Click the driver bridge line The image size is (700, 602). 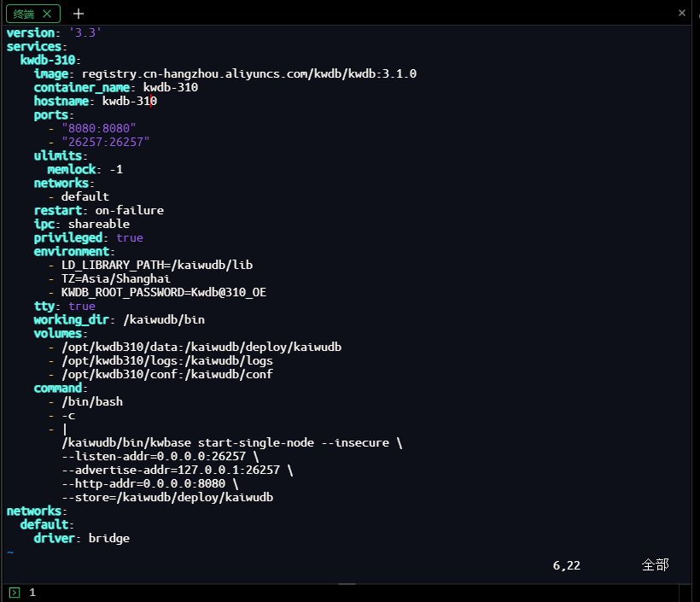[x=82, y=539]
